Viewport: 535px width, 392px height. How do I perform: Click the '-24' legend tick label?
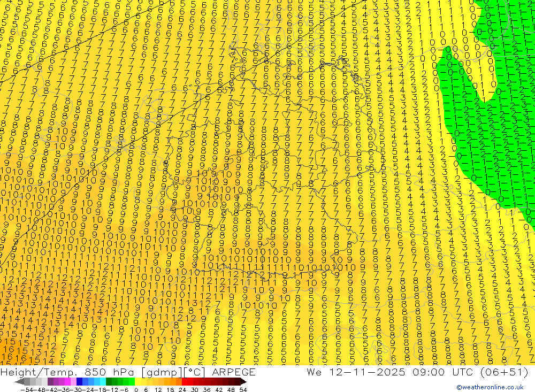tap(89, 390)
